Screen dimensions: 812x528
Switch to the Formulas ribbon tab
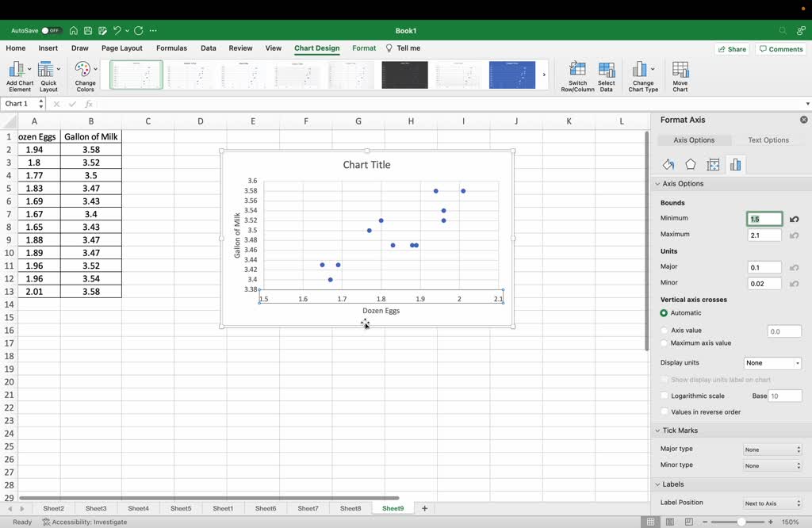[x=171, y=48]
